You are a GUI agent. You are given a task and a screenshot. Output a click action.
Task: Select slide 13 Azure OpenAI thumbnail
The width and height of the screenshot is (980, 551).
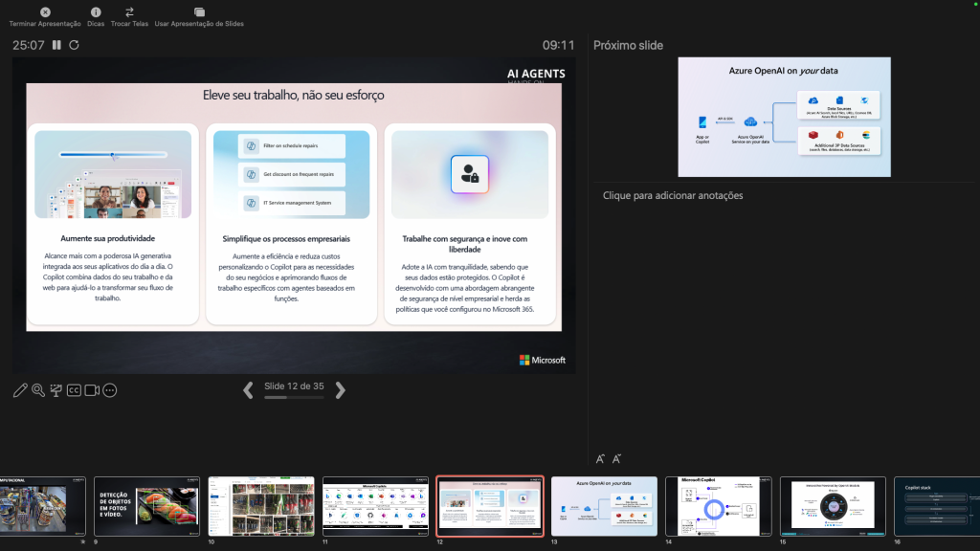point(604,506)
